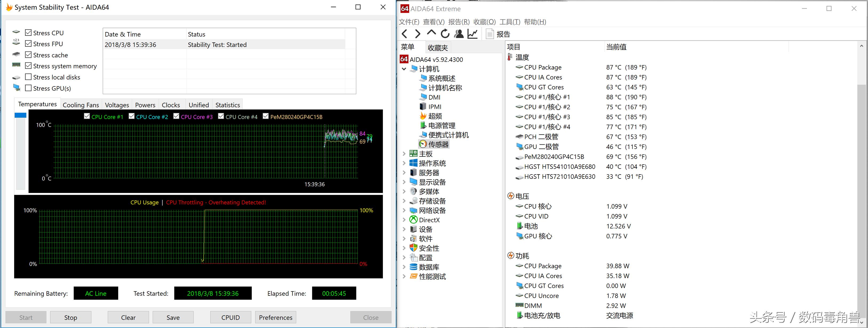The width and height of the screenshot is (868, 328).
Task: Click the back navigation arrow in AIDA64
Action: point(404,34)
